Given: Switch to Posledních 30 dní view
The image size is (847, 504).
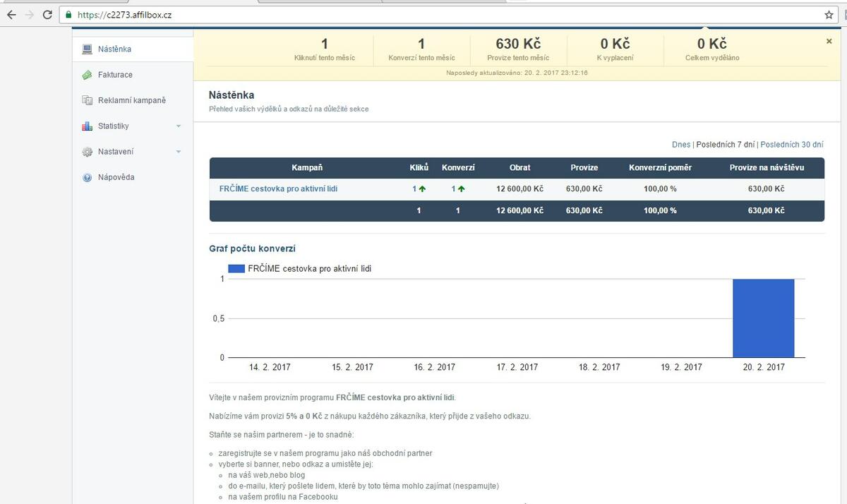Looking at the screenshot, I should 791,145.
